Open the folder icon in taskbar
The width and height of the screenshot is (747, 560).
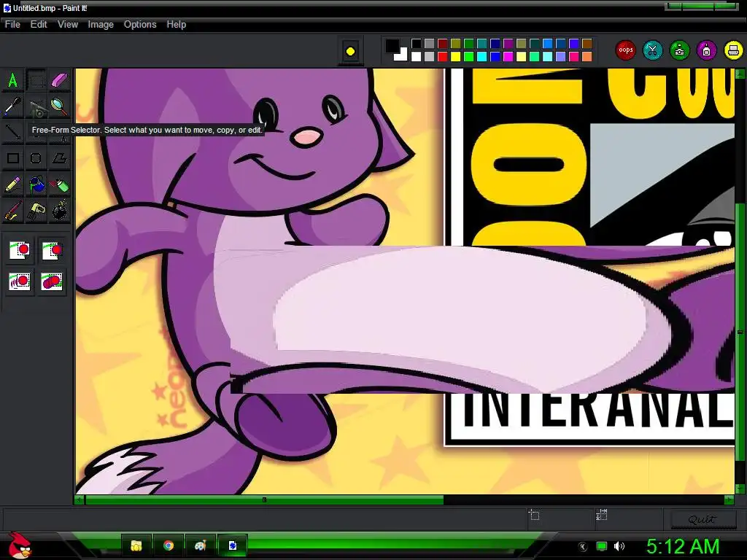136,545
